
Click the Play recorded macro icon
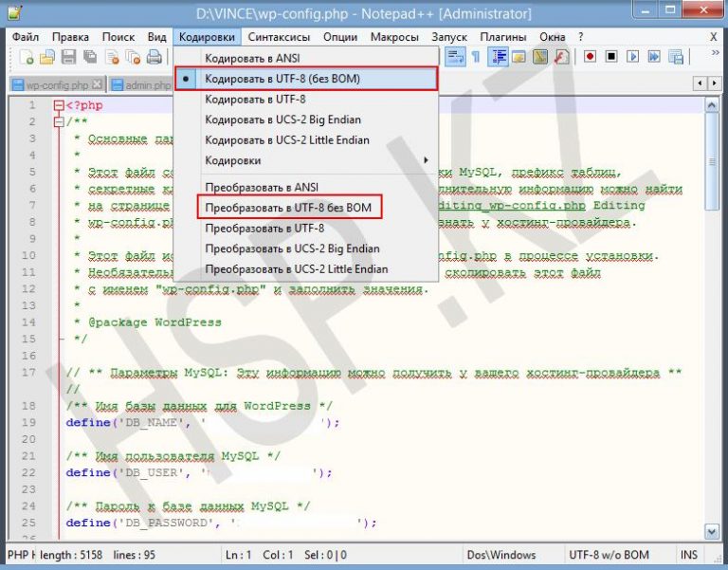coord(631,57)
